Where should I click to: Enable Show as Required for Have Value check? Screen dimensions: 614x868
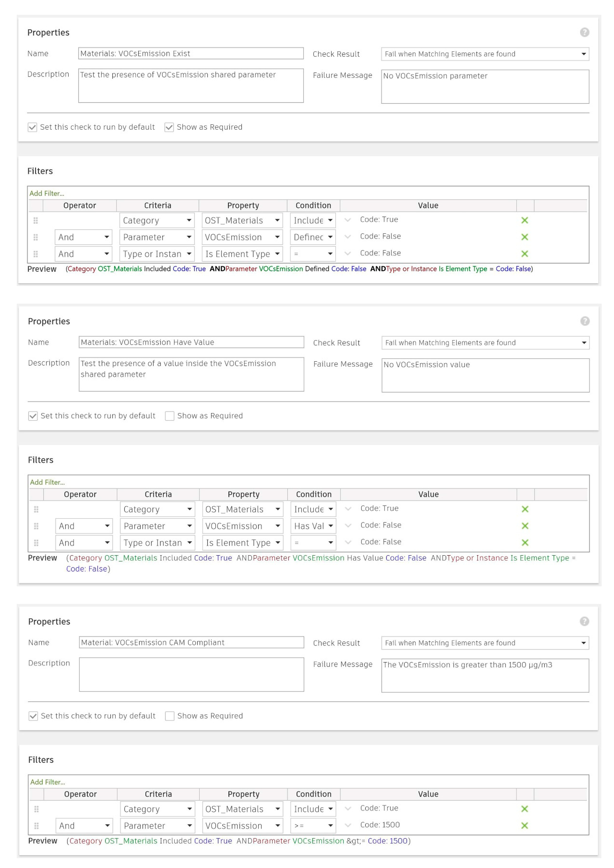pyautogui.click(x=169, y=416)
